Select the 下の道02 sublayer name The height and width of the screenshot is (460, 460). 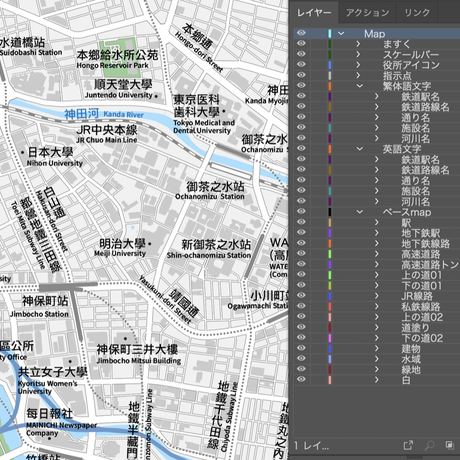422,338
